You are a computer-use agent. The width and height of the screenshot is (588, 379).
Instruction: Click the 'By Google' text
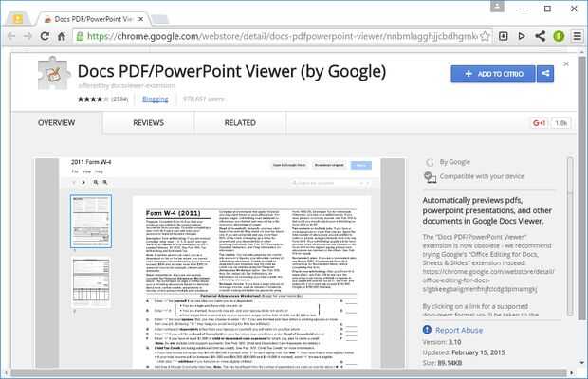click(x=454, y=162)
